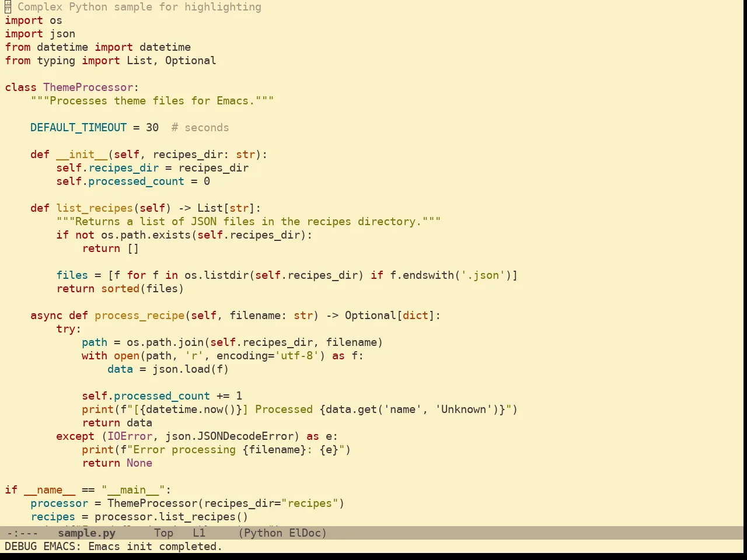Image resolution: width=747 pixels, height=560 pixels.
Task: Click 'List[str]' return annotation
Action: coord(226,208)
